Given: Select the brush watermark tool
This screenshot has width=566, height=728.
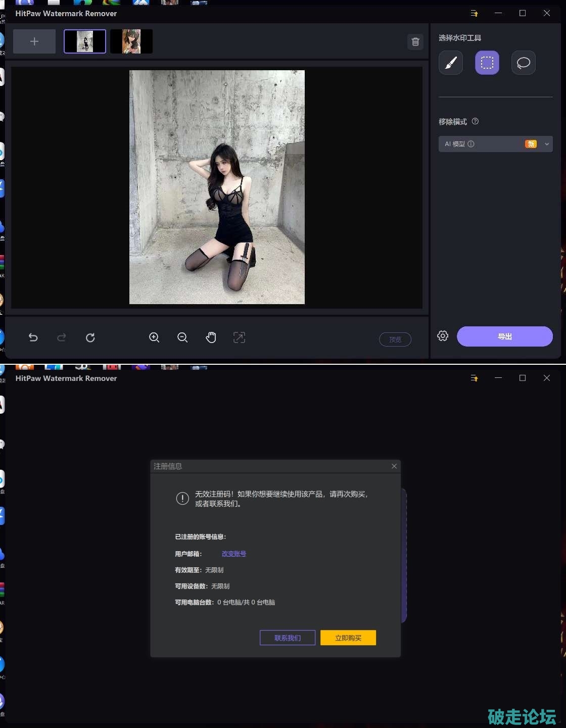Looking at the screenshot, I should click(451, 63).
